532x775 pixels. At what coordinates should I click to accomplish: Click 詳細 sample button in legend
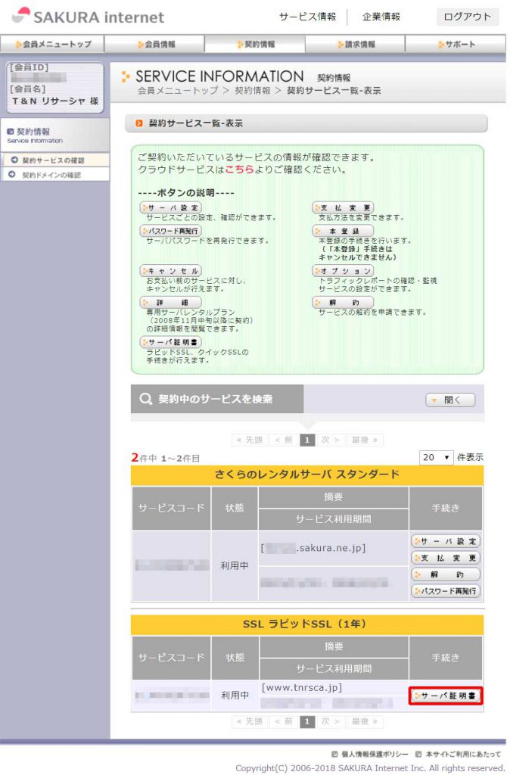click(x=170, y=302)
